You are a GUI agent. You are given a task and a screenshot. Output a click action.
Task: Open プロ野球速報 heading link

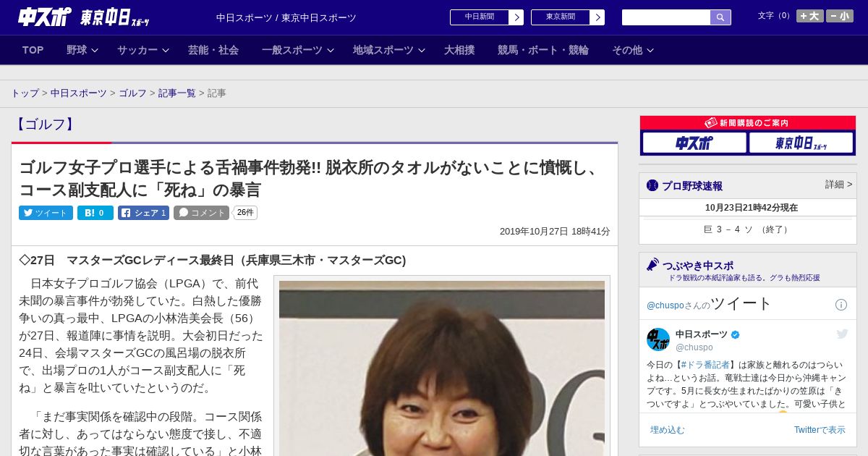tap(692, 186)
